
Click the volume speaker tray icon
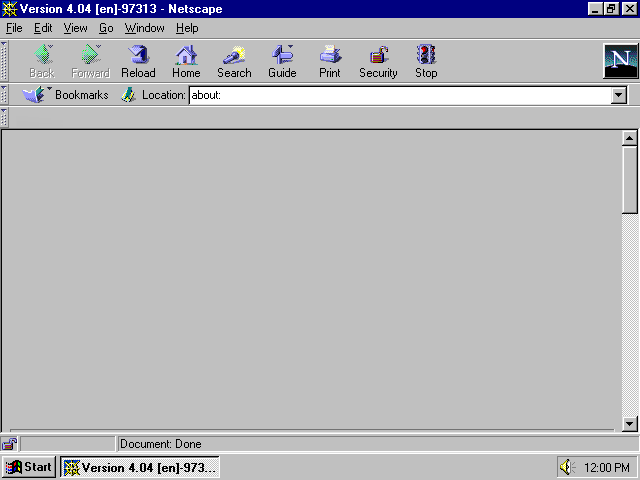(566, 467)
